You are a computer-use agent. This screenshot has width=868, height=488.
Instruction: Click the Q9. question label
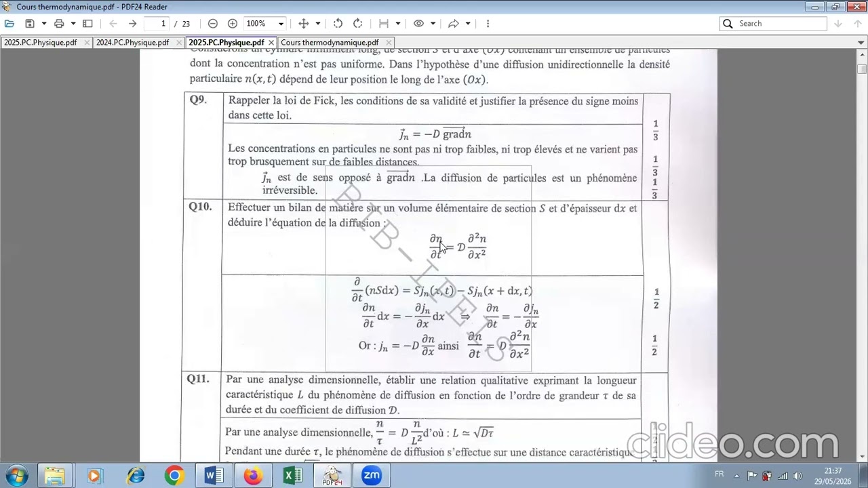pos(197,100)
